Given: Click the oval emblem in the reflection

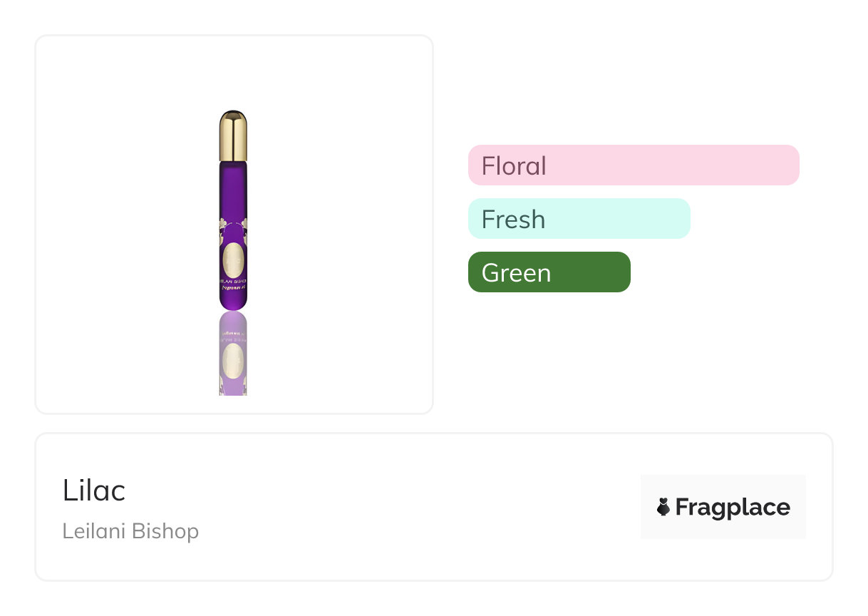Looking at the screenshot, I should tap(233, 359).
